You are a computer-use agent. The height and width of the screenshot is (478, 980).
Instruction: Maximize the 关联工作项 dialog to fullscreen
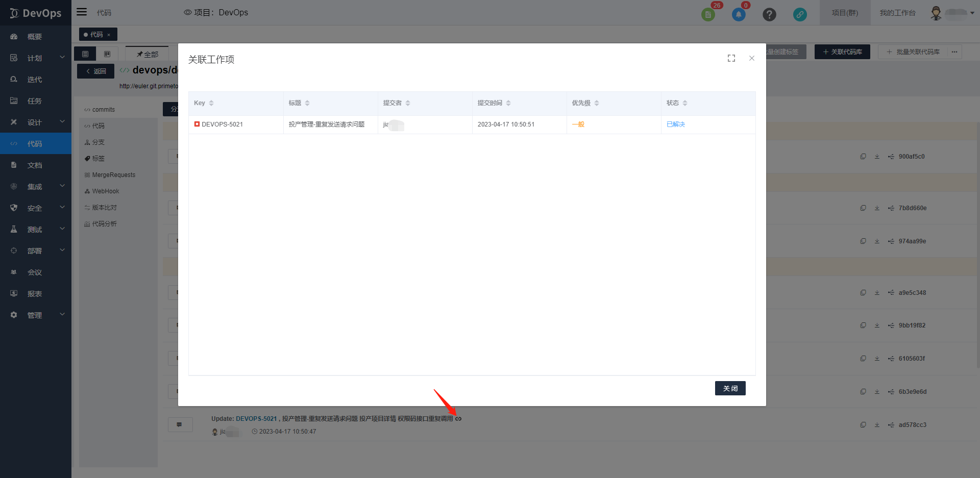(x=731, y=58)
